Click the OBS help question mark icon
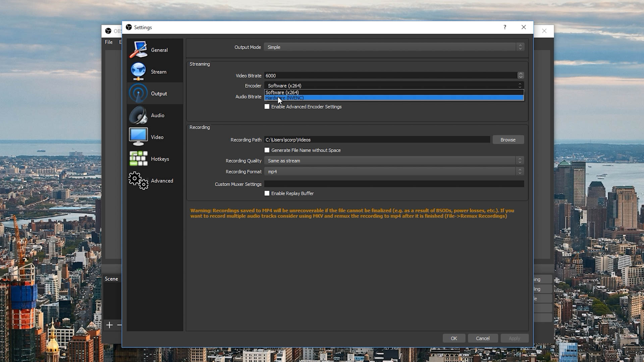Image resolution: width=644 pixels, height=362 pixels. 505,27
